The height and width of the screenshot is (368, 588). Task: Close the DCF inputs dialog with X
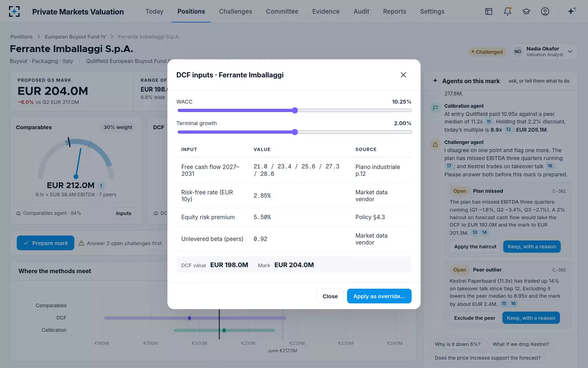[x=403, y=75]
